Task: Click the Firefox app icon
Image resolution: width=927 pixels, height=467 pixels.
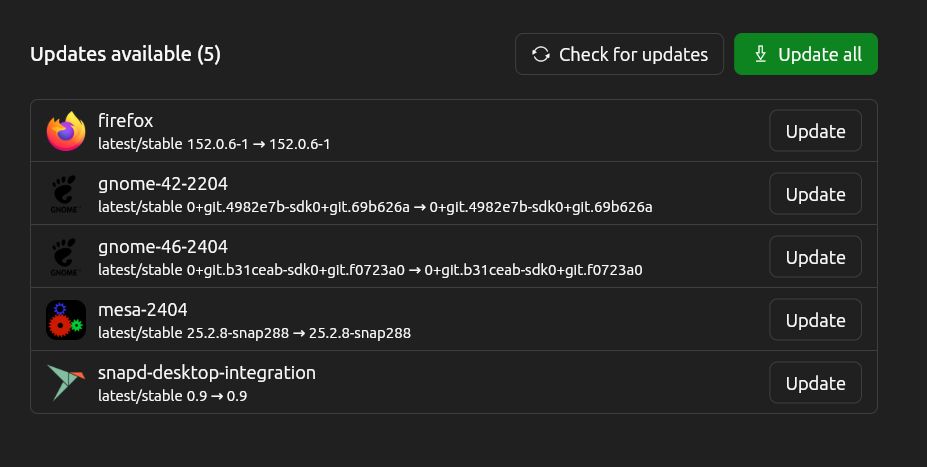Action: (66, 131)
